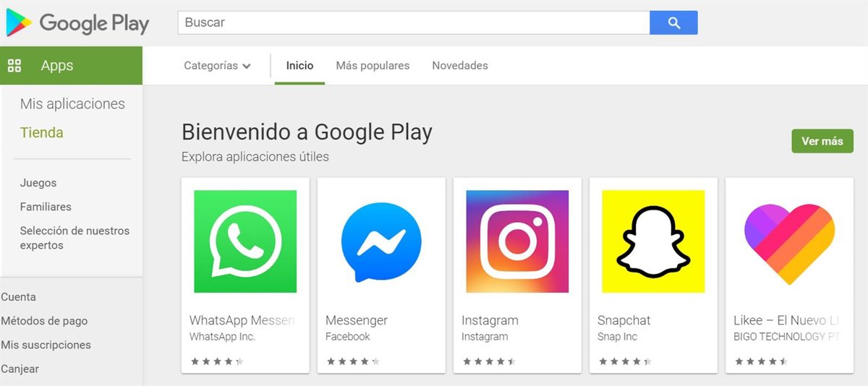The width and height of the screenshot is (868, 386).
Task: Switch to the Más populares tab
Action: pos(373,66)
